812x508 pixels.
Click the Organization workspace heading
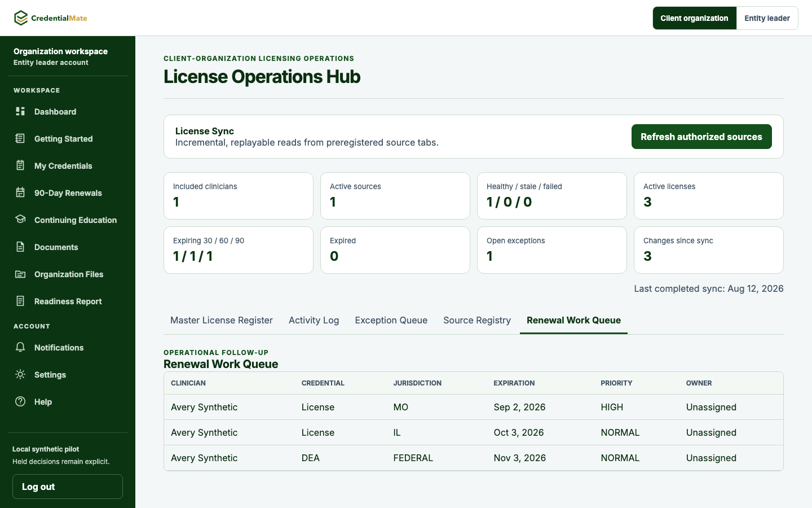pos(60,51)
